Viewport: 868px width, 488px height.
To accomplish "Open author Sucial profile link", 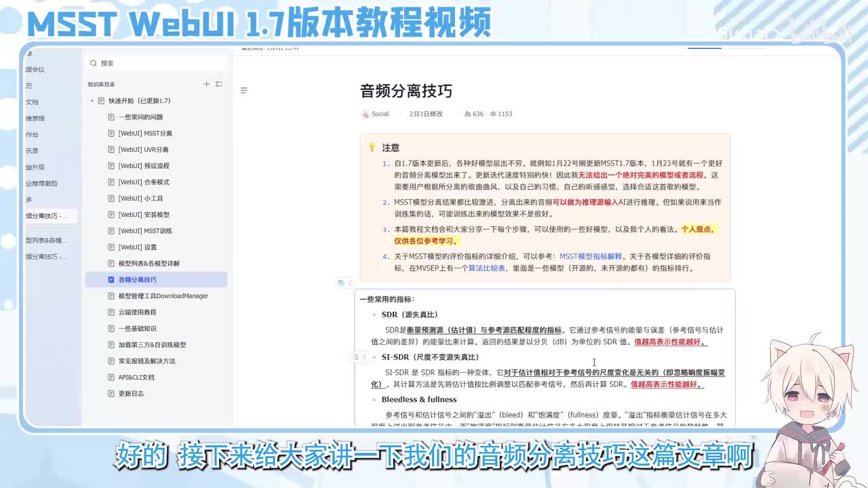I will pos(380,114).
